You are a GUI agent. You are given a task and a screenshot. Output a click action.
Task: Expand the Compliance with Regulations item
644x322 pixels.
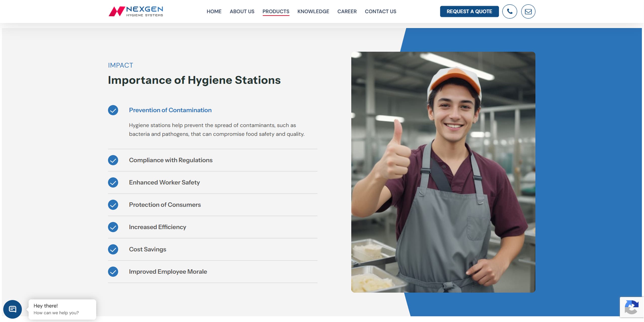coord(213,160)
